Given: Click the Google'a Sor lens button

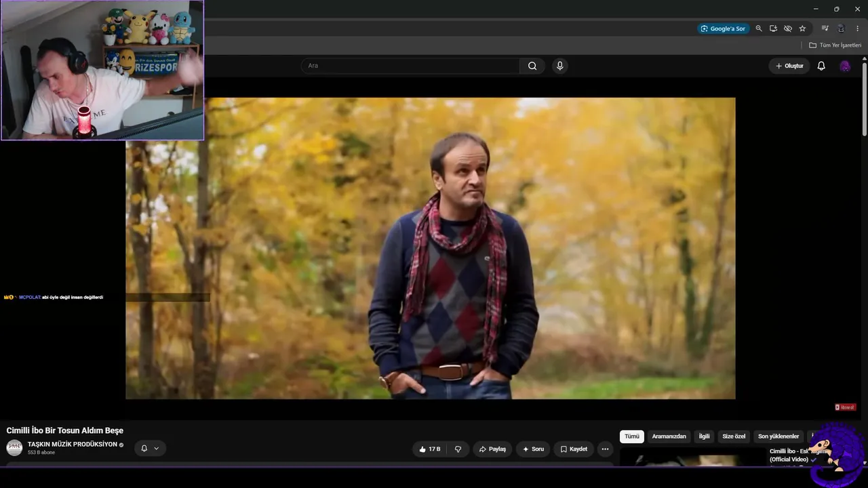Looking at the screenshot, I should pos(724,28).
